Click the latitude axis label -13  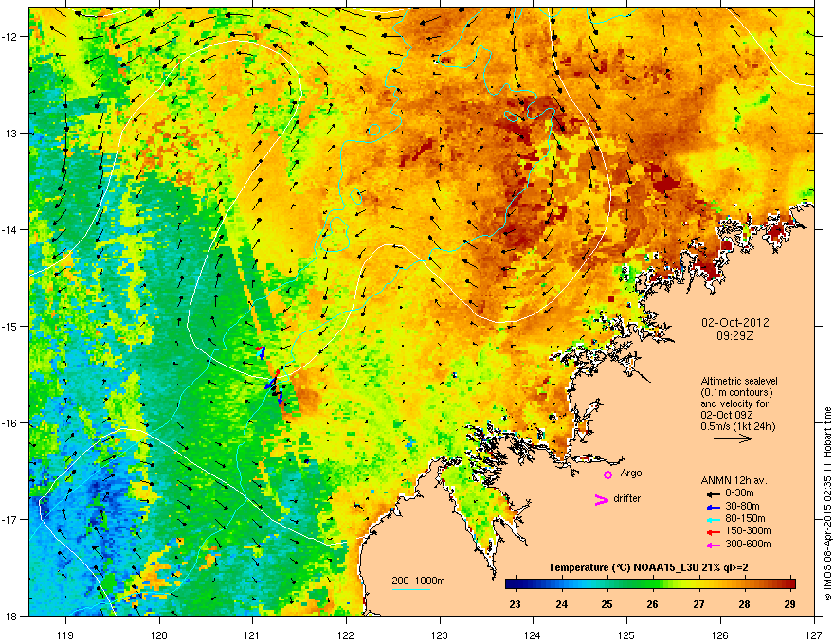point(10,133)
